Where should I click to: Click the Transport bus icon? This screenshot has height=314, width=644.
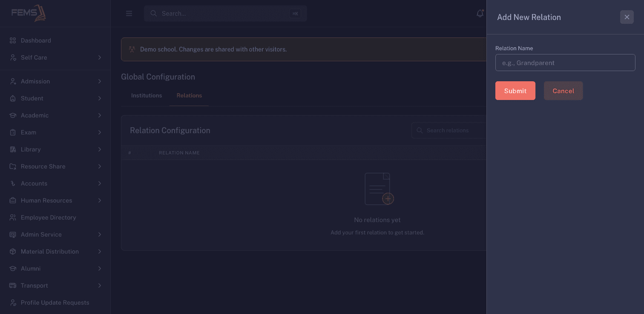tap(13, 285)
